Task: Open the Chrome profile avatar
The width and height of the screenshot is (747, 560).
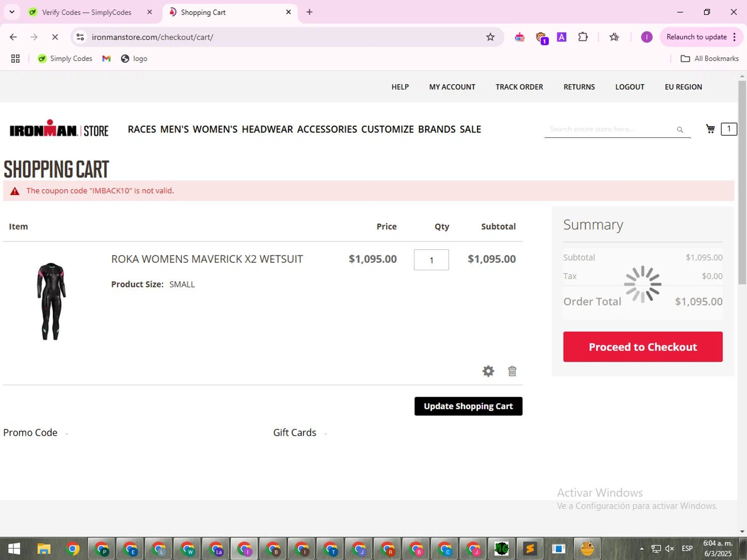Action: pyautogui.click(x=646, y=37)
